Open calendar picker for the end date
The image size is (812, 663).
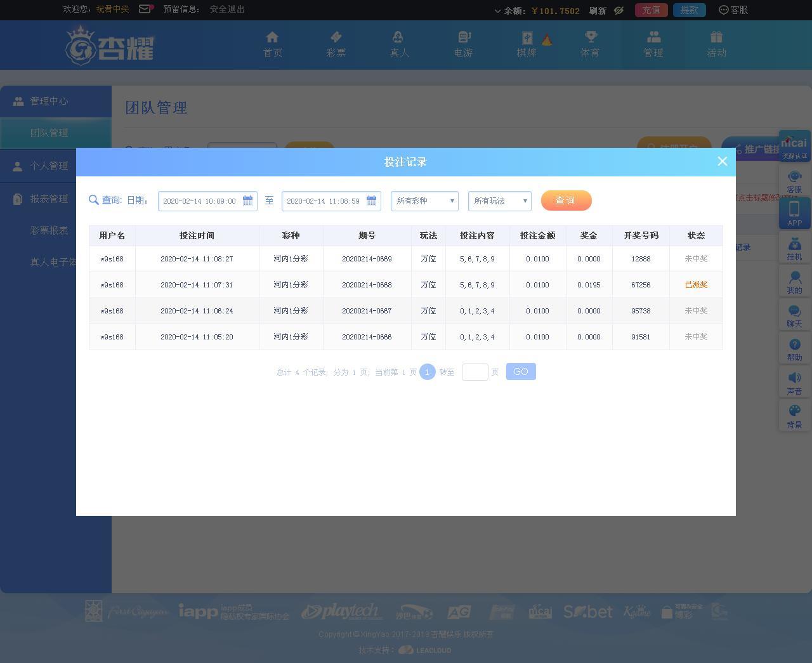(371, 200)
